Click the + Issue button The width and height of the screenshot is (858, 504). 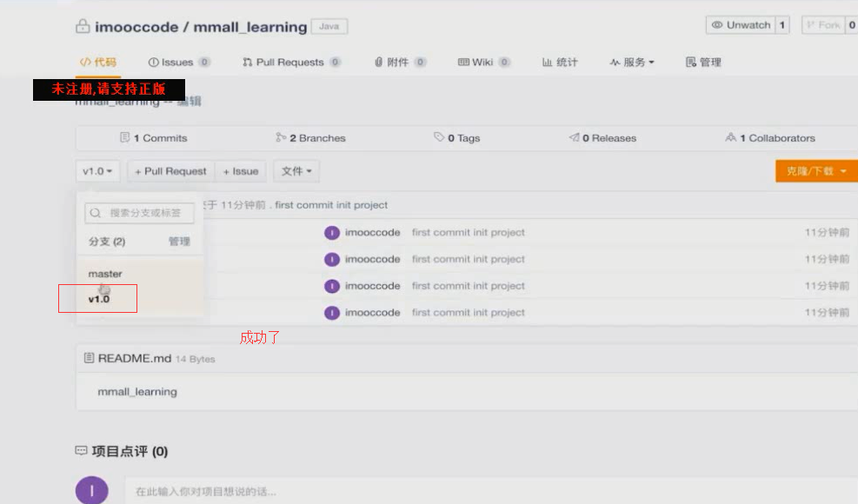[240, 171]
